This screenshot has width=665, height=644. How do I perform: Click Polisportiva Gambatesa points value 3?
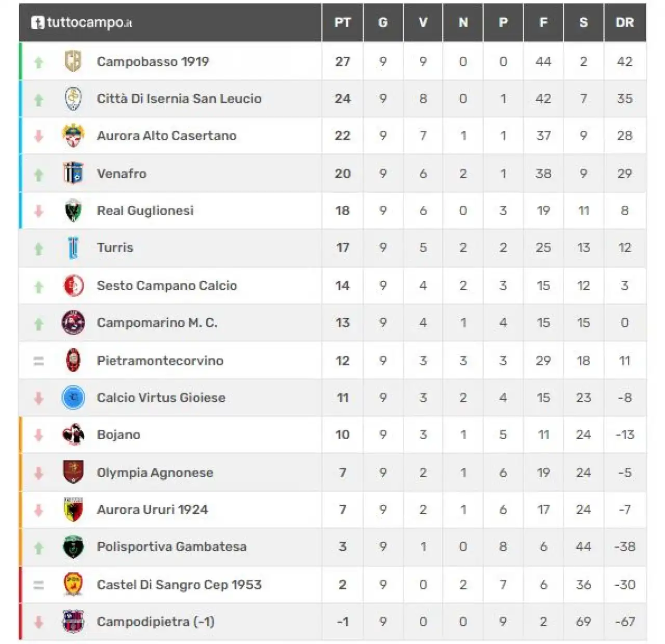(342, 547)
